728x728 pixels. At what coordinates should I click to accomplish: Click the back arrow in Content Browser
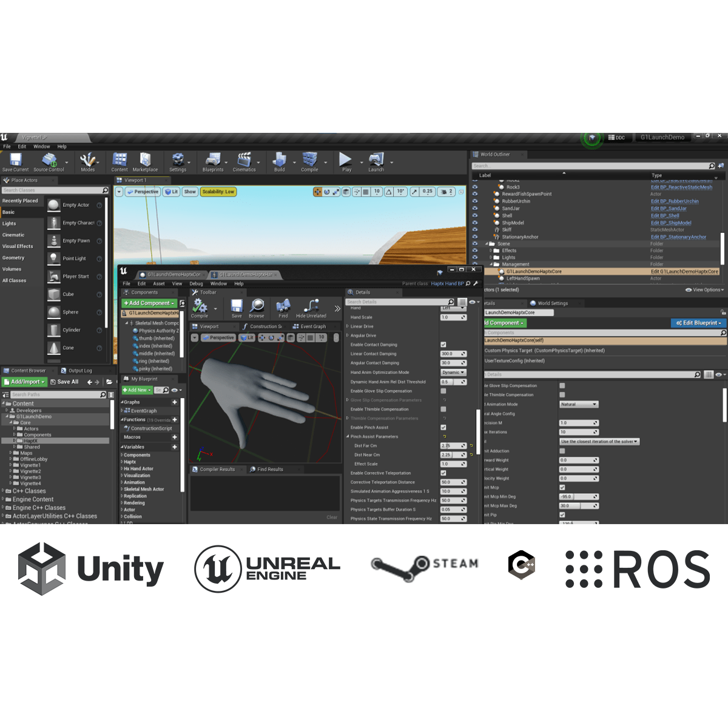click(x=90, y=382)
